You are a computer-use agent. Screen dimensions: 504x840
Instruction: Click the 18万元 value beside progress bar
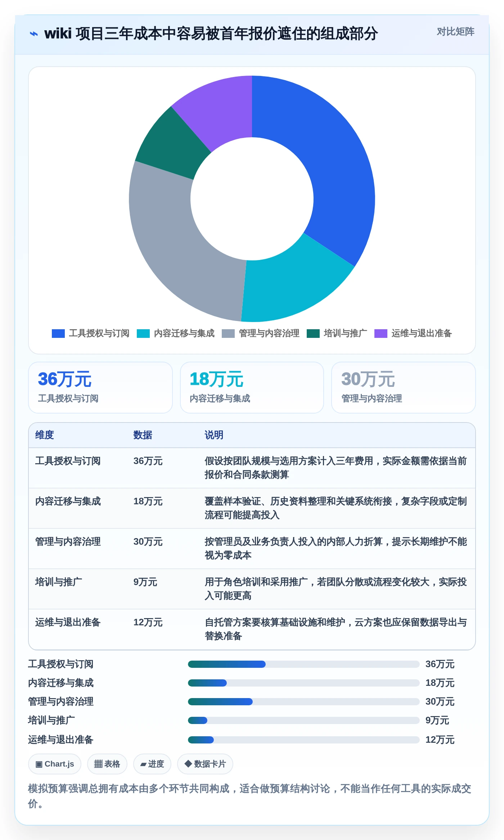(x=440, y=683)
